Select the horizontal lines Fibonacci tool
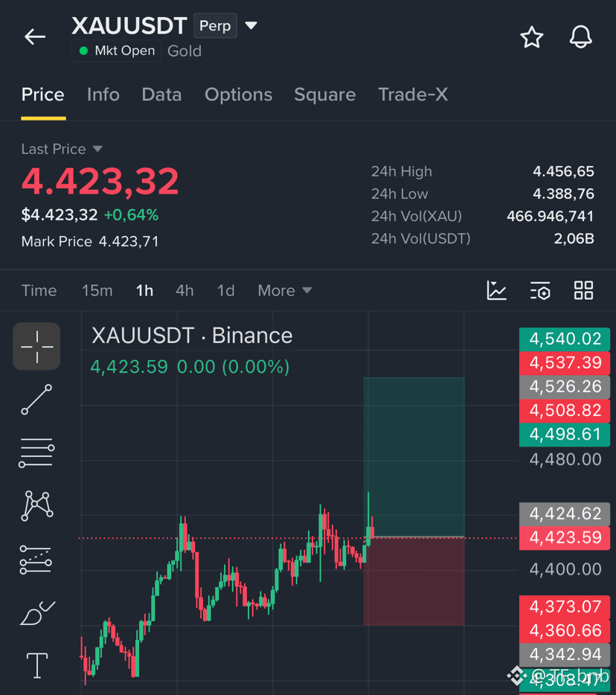This screenshot has width=616, height=695. (x=36, y=453)
